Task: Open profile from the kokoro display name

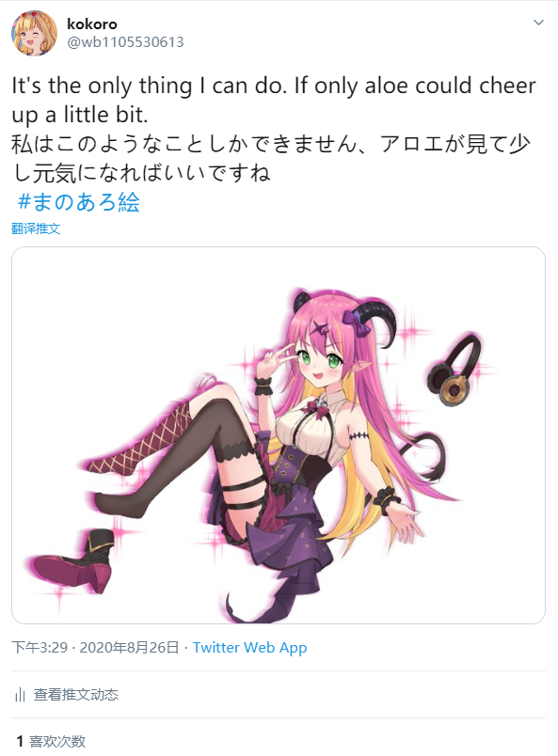Action: point(91,24)
